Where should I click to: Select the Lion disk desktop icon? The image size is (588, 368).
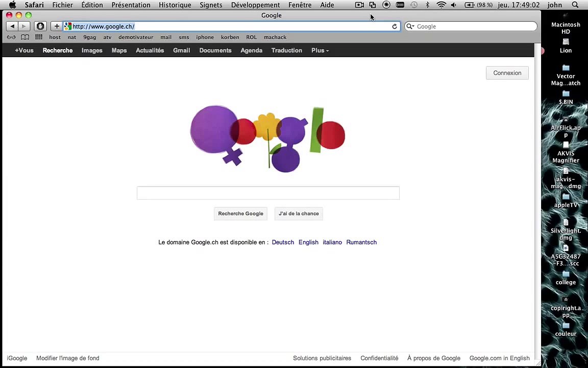pos(566,46)
